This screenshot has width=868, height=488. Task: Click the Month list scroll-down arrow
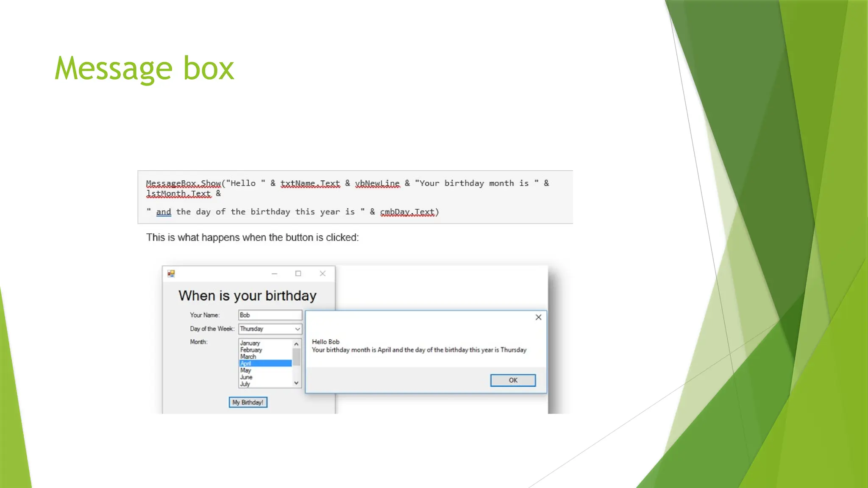296,383
